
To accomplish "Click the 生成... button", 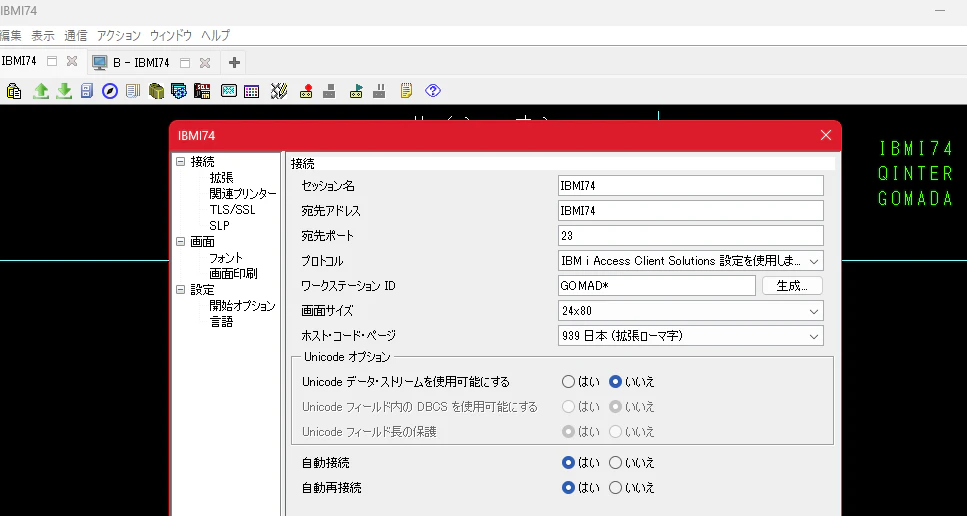I will [x=792, y=285].
